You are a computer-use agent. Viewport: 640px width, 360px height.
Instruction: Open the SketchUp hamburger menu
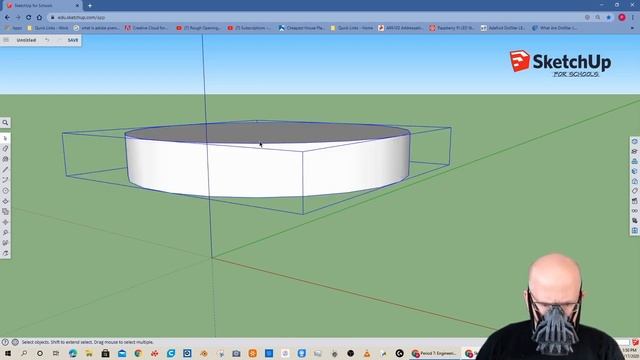[x=6, y=40]
